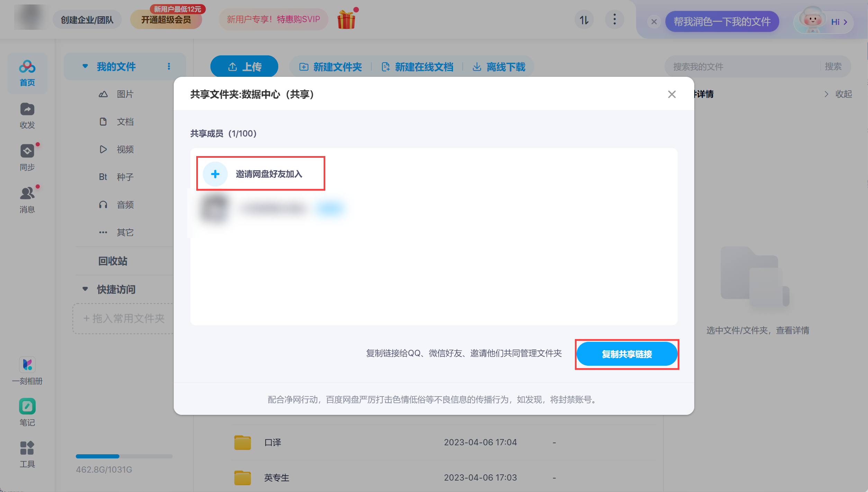Open 我的文件 more options dots
The image size is (868, 492).
click(x=169, y=66)
